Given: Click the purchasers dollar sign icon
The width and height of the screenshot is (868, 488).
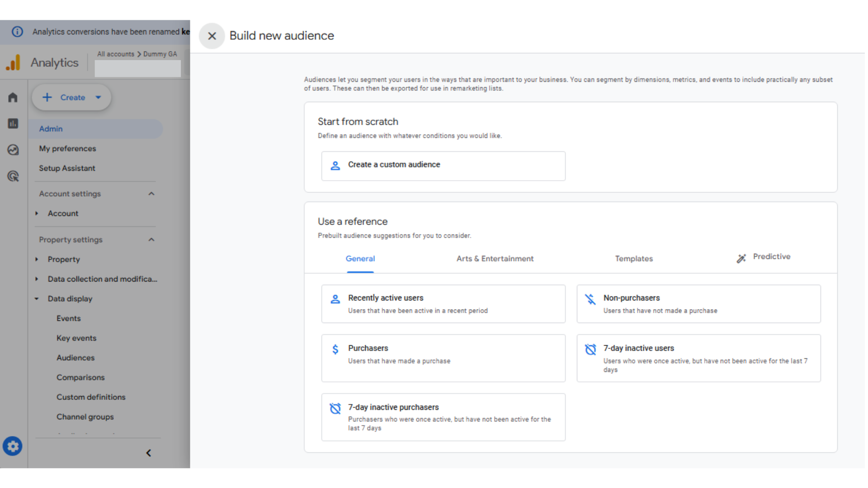Looking at the screenshot, I should tap(335, 348).
